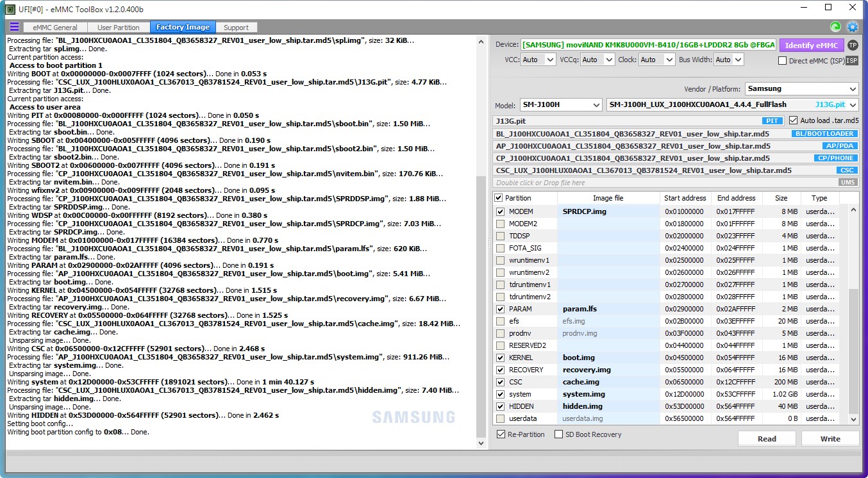Switch to the User Partition tab
868x478 pixels.
[x=118, y=27]
